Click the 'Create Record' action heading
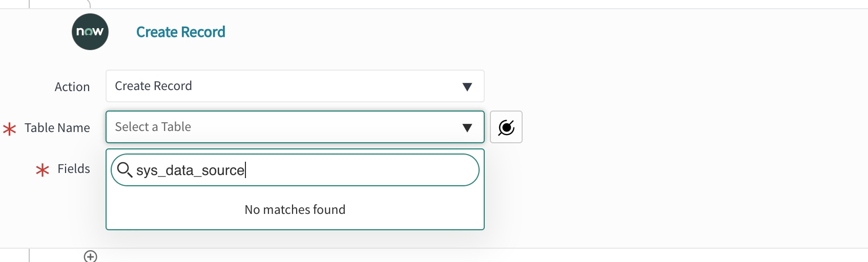This screenshot has width=868, height=262. coord(180,32)
